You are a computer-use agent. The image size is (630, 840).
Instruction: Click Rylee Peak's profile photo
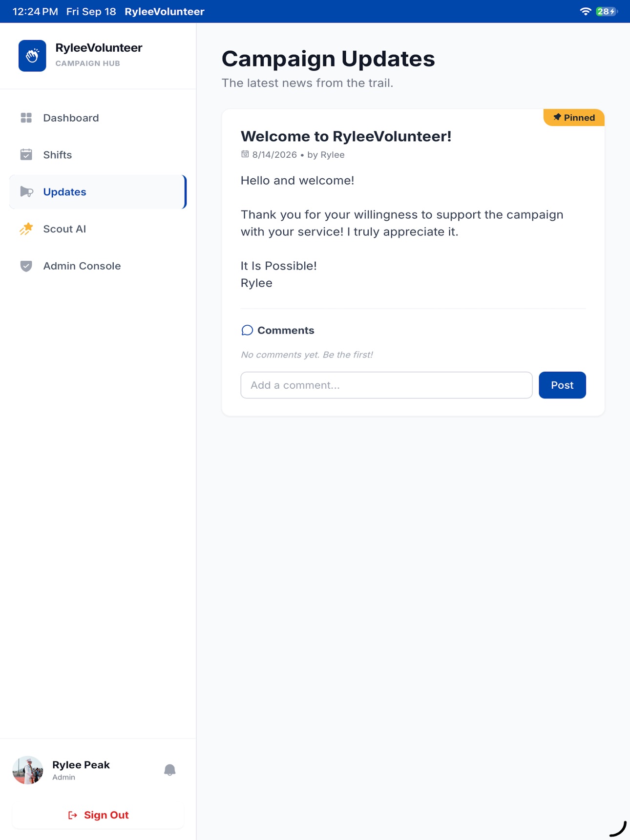[28, 770]
